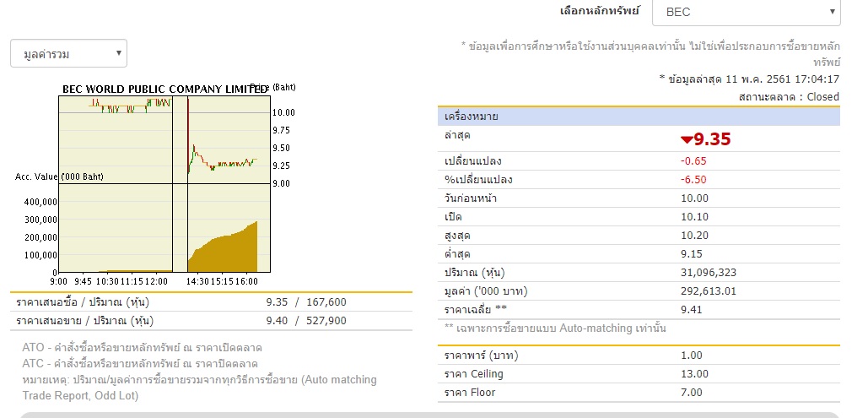Click the ราคา Floor label
The width and height of the screenshot is (868, 418).
coord(470,393)
